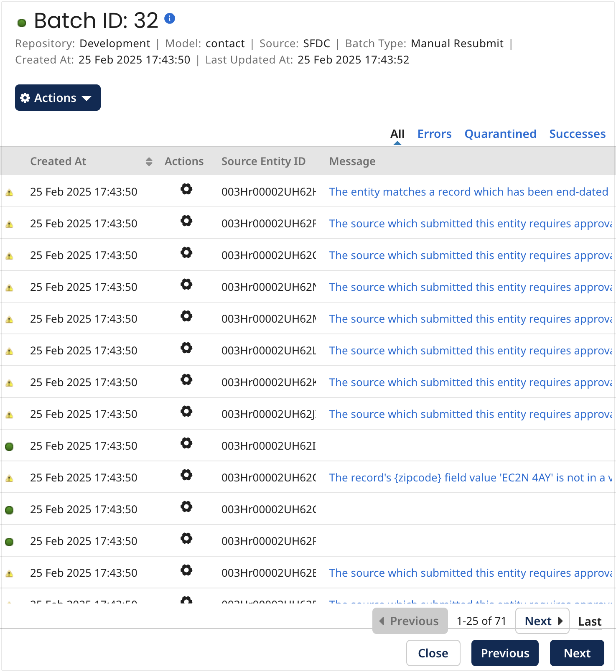Open gear actions in the 003Hr00002UH62E row
The width and height of the screenshot is (616, 672).
(186, 570)
